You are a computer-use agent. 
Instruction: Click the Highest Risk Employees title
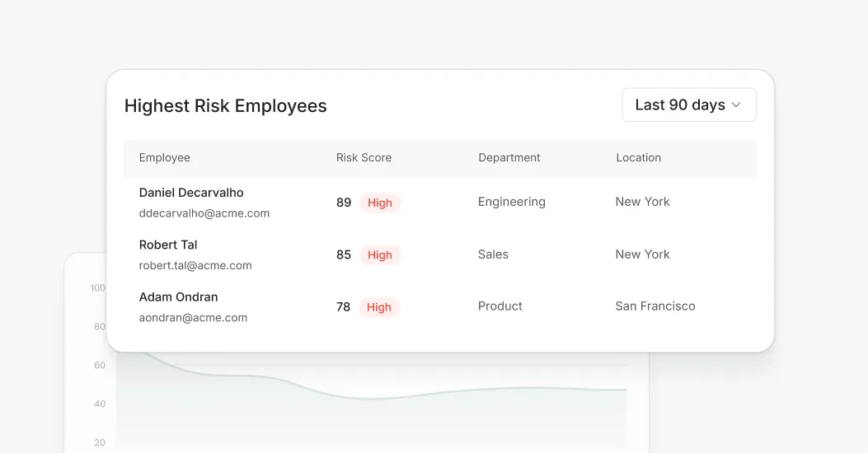tap(225, 105)
